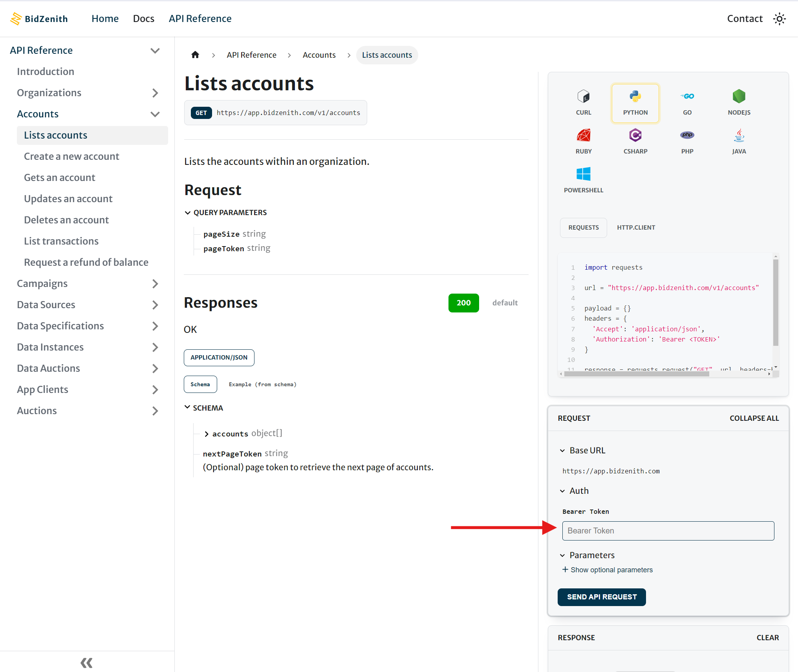Collapse the Accounts sidebar section

point(155,114)
